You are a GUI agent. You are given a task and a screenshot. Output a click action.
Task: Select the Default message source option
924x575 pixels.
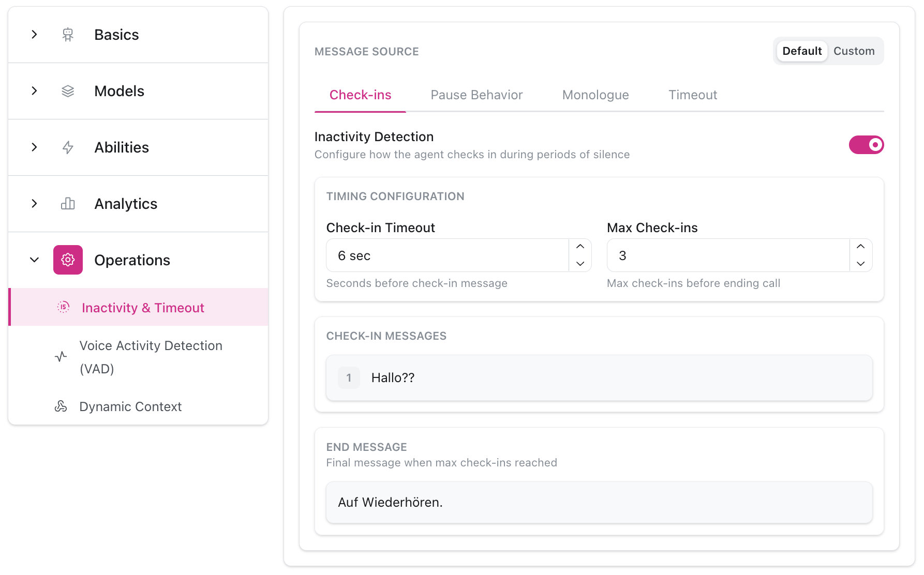pos(801,51)
